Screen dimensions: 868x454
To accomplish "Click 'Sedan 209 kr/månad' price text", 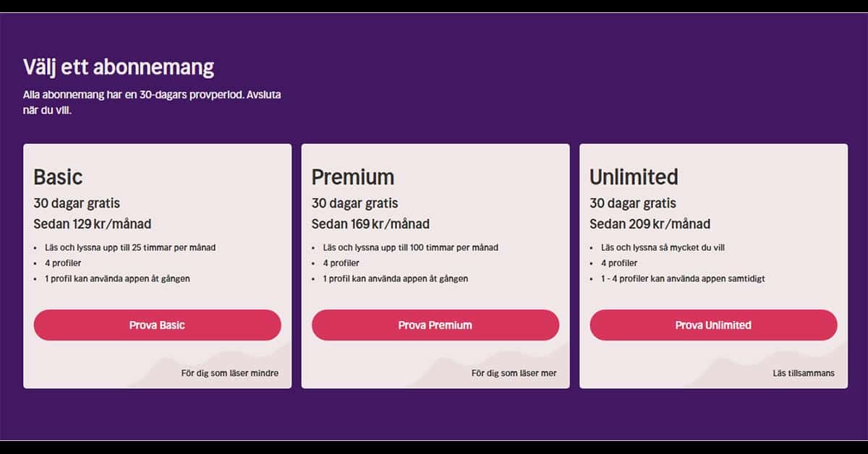I will click(x=650, y=224).
